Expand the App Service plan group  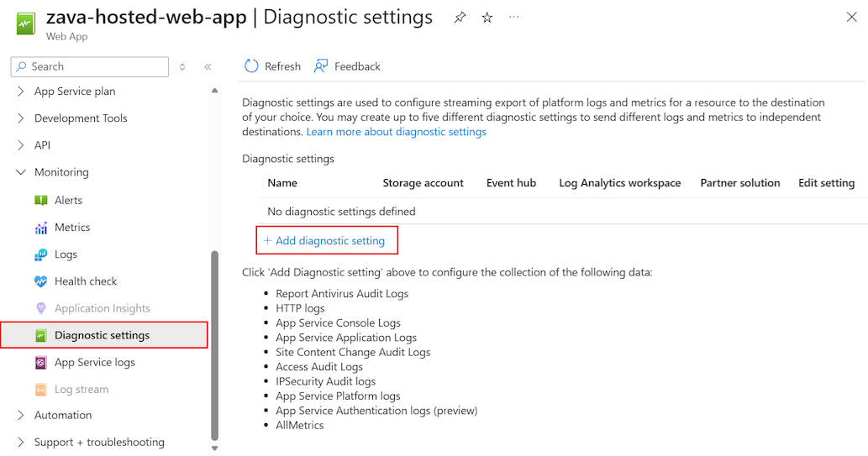(x=20, y=92)
